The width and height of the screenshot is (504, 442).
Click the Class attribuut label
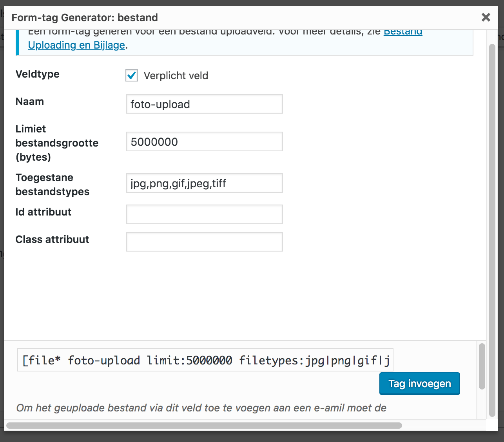[x=52, y=239]
